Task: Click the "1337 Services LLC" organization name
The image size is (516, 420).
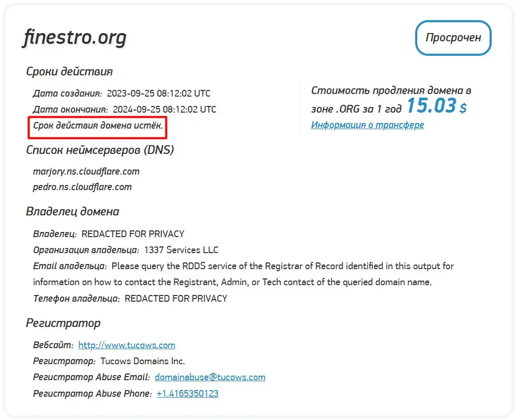Action: 181,250
